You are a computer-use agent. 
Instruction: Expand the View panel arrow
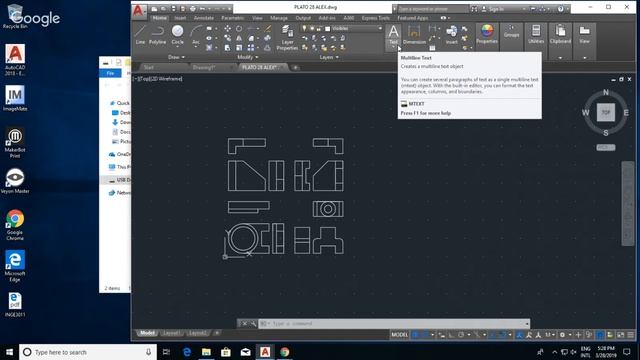pos(584,58)
